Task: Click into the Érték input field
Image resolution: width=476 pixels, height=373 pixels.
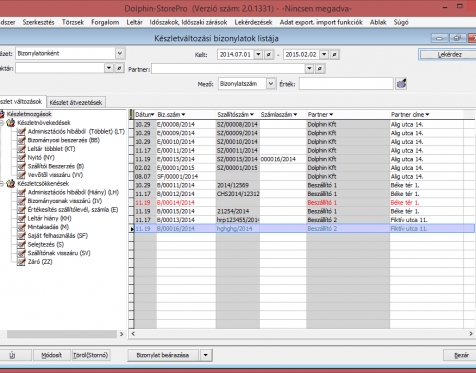Action: pos(346,84)
